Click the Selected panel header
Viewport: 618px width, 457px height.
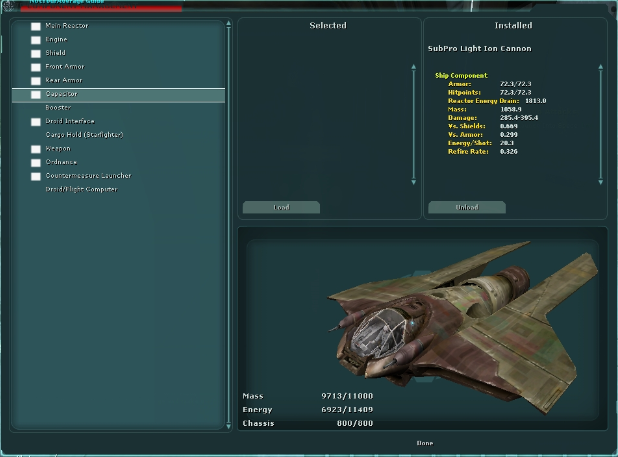328,26
